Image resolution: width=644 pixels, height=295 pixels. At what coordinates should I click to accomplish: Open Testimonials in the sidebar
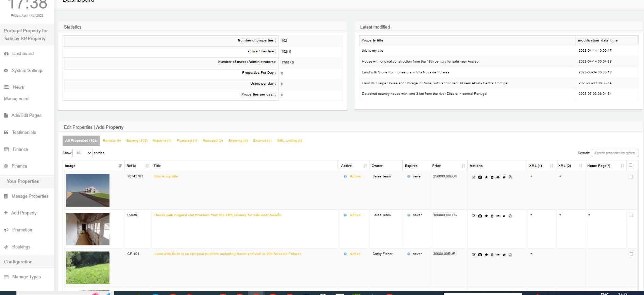(x=24, y=133)
